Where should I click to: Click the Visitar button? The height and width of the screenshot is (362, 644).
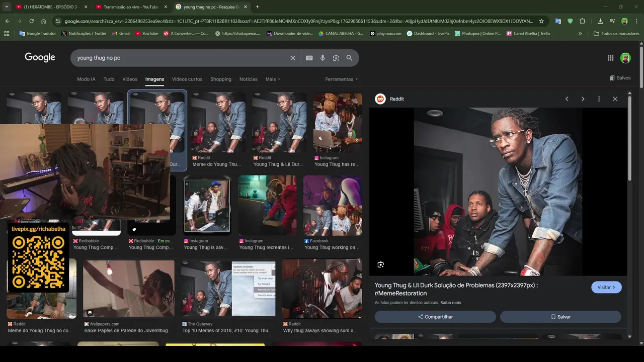(606, 287)
